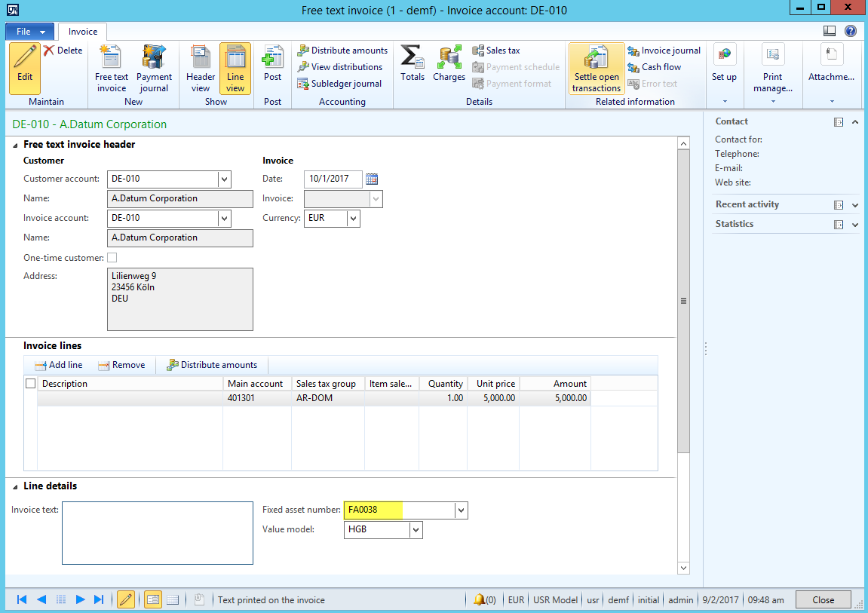Tick the One-time customer checkbox
This screenshot has width=868, height=613.
(112, 258)
